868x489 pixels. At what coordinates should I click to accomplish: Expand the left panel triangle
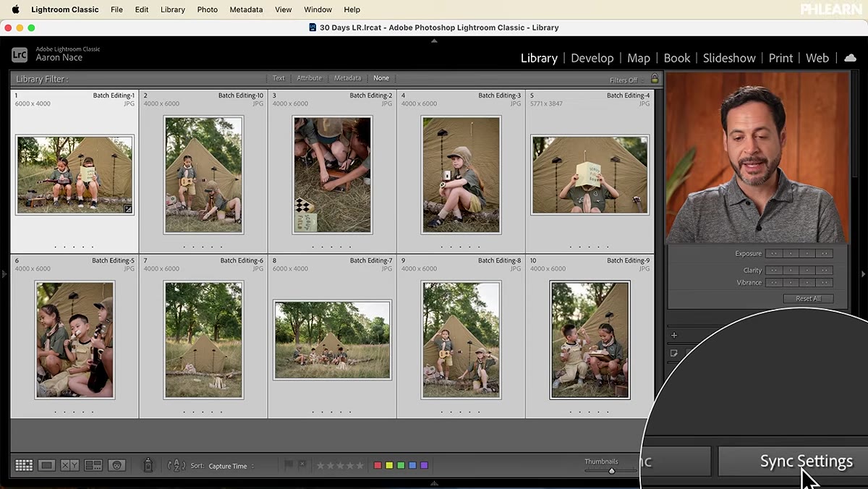coord(4,273)
